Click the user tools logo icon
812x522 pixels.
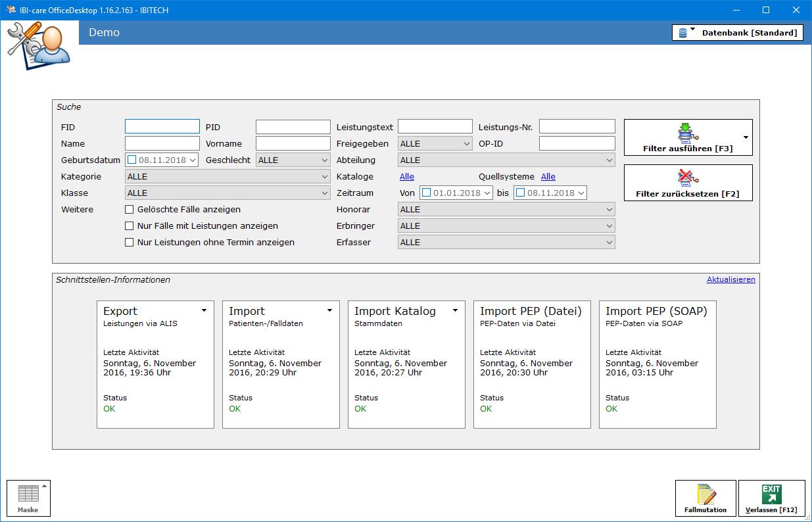[x=39, y=45]
